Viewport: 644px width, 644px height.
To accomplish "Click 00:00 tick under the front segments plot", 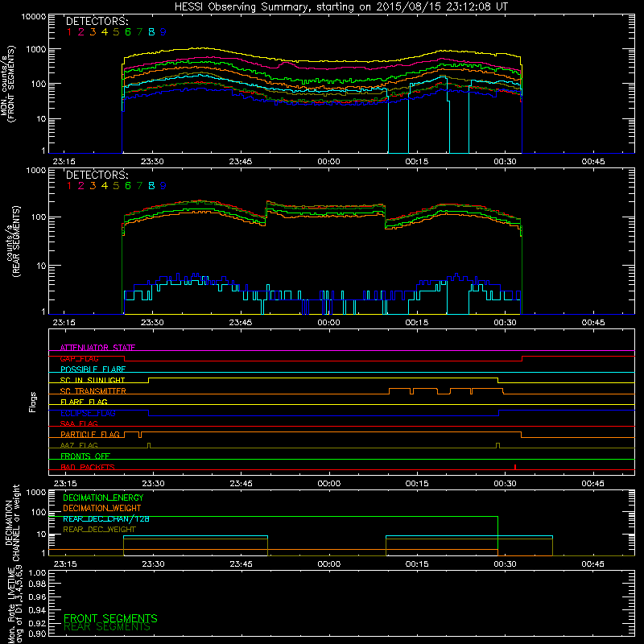I will tap(328, 162).
